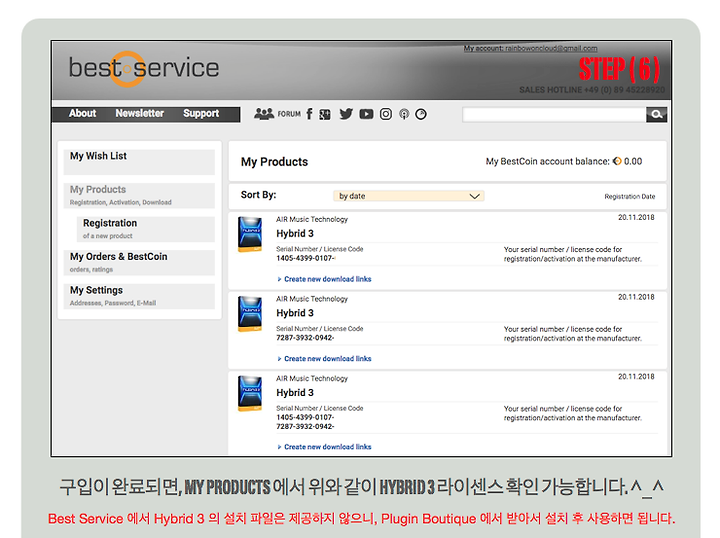Open the Twitter bird icon
Image resolution: width=720 pixels, height=538 pixels.
346,114
